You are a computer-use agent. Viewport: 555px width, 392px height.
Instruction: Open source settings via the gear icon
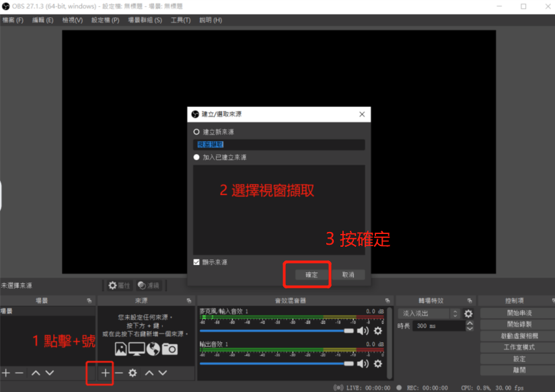[132, 373]
